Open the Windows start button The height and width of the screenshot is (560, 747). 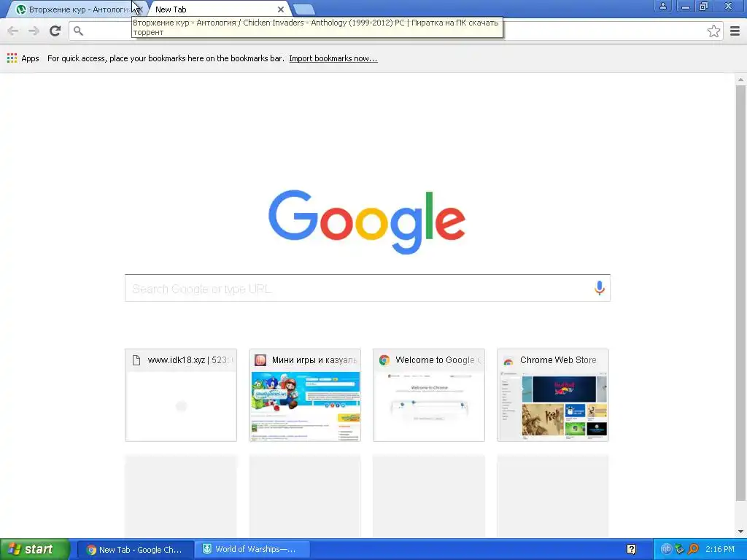[x=35, y=550]
